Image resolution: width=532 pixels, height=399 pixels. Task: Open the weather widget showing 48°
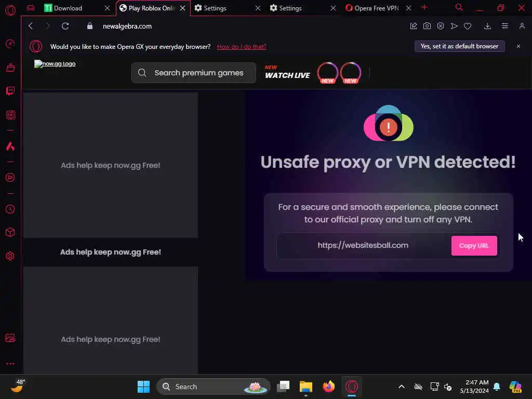pyautogui.click(x=18, y=386)
